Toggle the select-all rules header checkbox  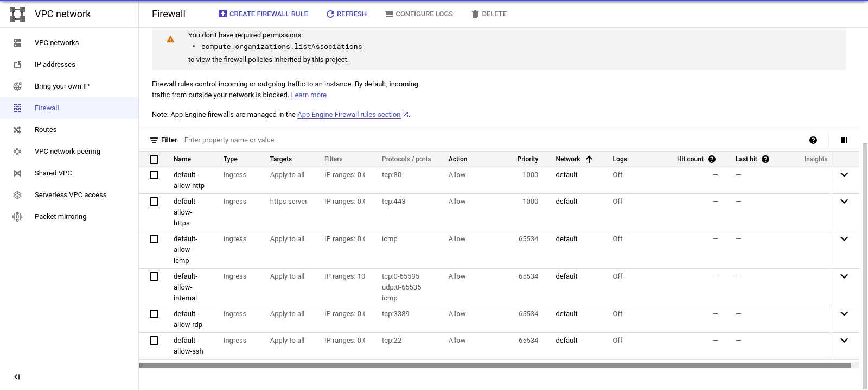154,160
